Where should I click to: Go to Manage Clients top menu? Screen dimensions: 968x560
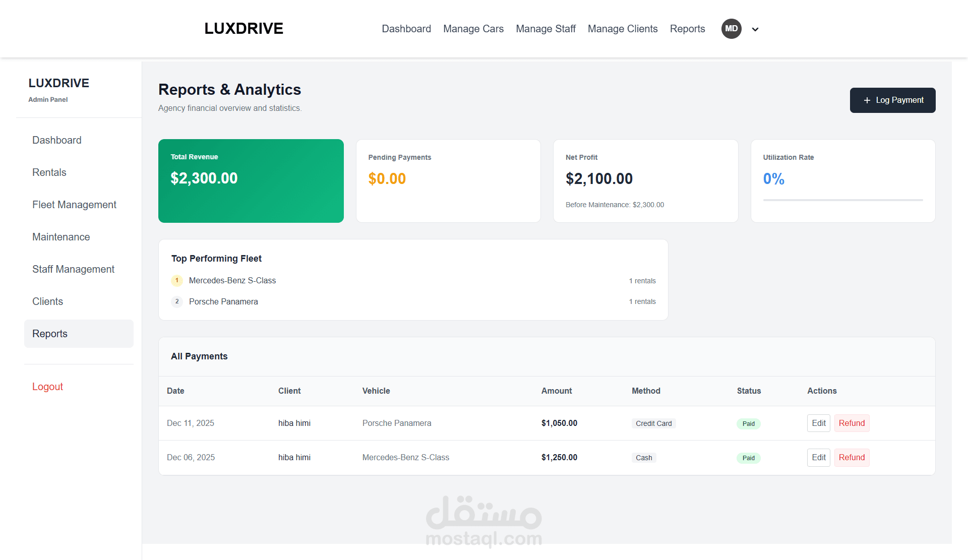[x=622, y=29]
